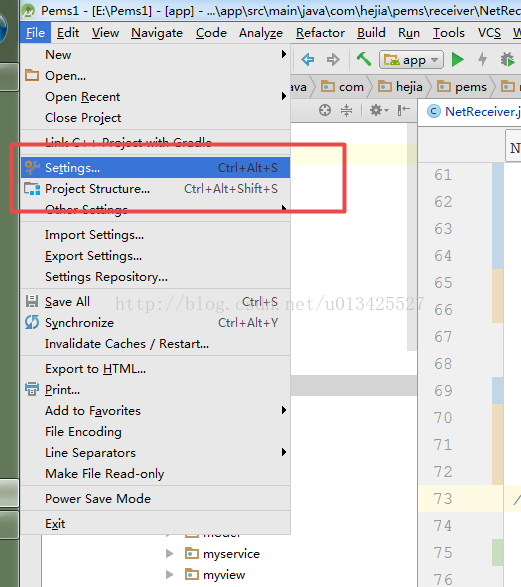Choose Export to HTML... menu entry
Screen dimensions: 521x587
[155, 369]
